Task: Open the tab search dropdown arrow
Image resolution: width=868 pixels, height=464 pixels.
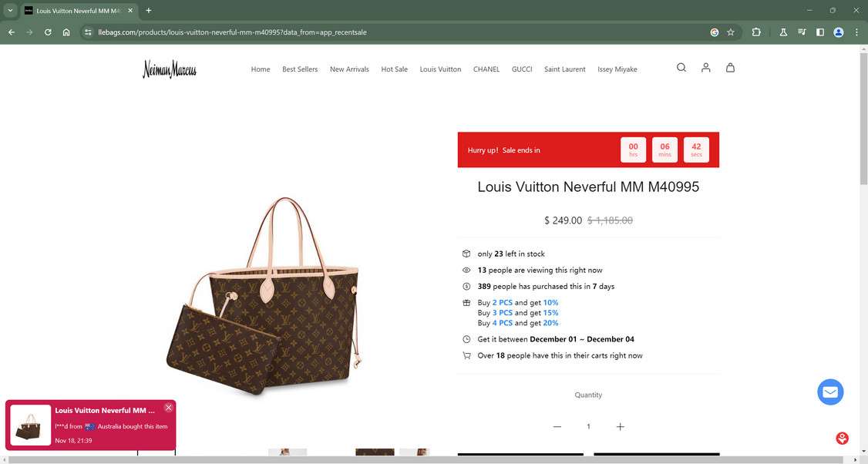Action: [10, 11]
